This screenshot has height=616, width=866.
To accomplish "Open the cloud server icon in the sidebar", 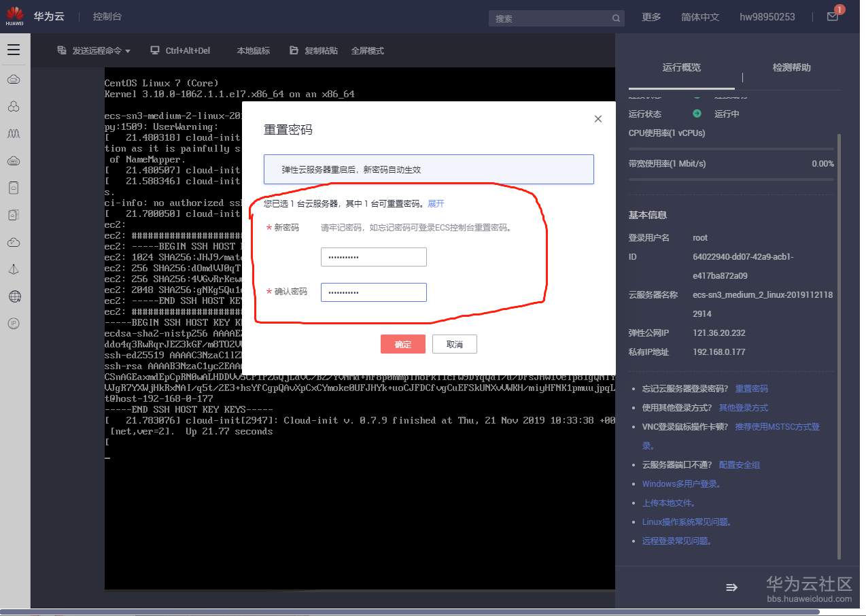I will tap(14, 80).
